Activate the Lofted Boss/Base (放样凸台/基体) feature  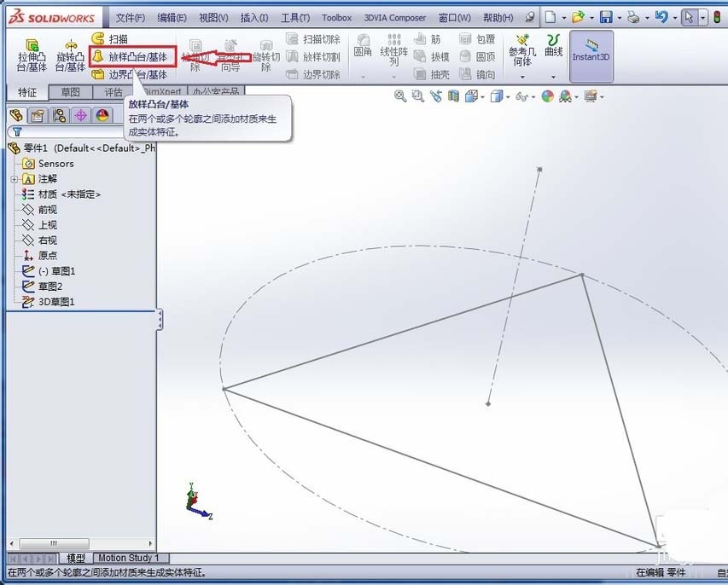131,56
